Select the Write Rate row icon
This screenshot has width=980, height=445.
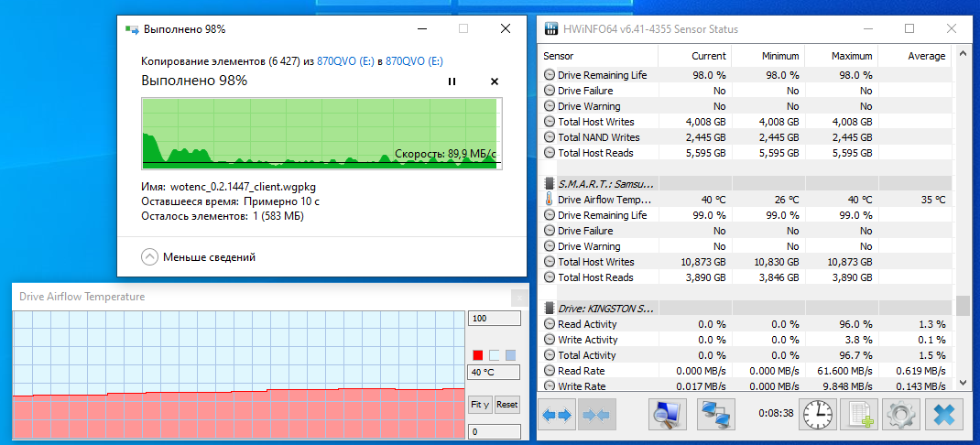pos(550,386)
